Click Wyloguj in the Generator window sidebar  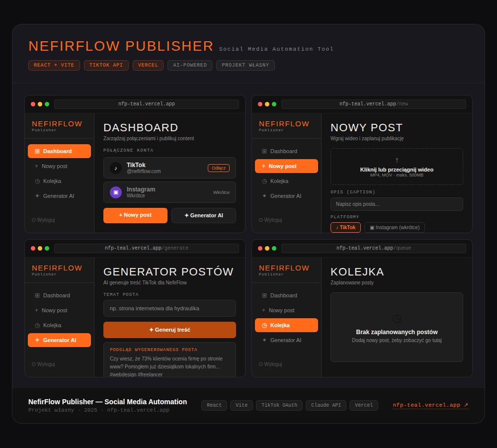tap(43, 364)
